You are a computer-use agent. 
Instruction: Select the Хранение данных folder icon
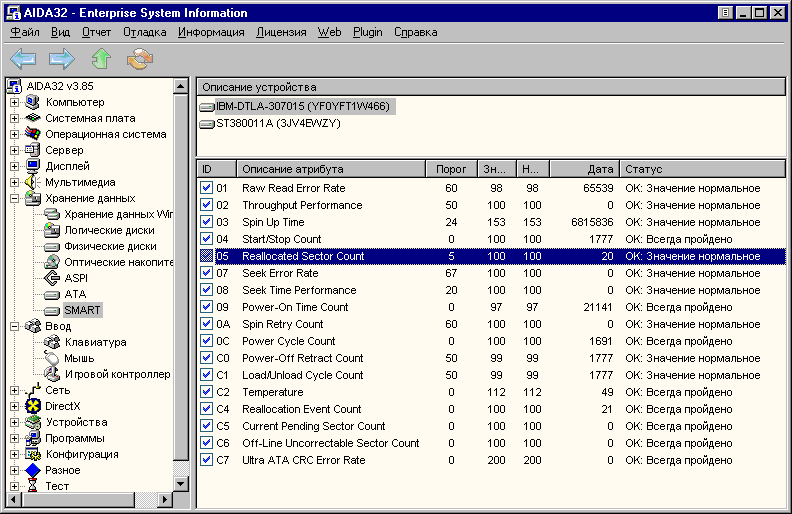tap(32, 198)
